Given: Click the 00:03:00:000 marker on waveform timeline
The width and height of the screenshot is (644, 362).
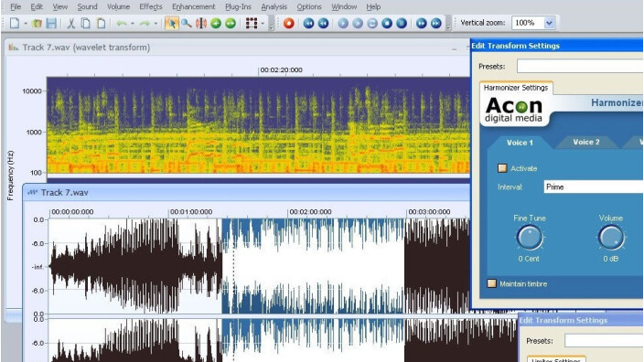Looking at the screenshot, I should (x=429, y=212).
